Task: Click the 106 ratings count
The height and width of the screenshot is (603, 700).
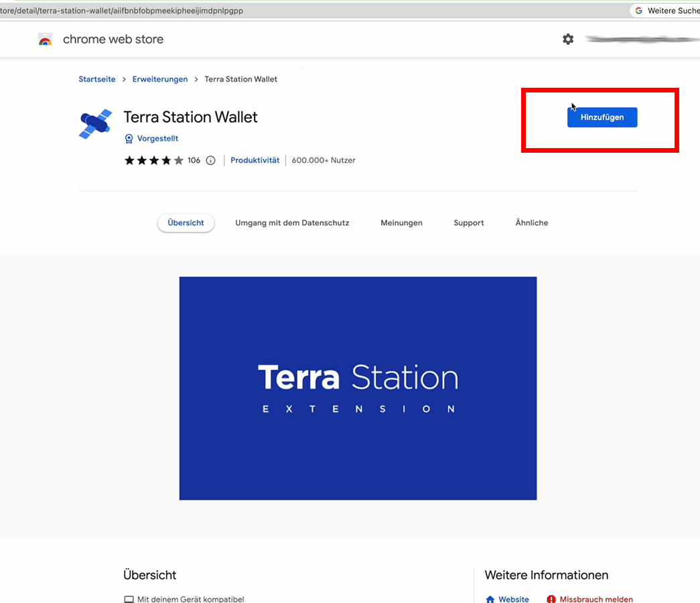Action: click(x=194, y=160)
